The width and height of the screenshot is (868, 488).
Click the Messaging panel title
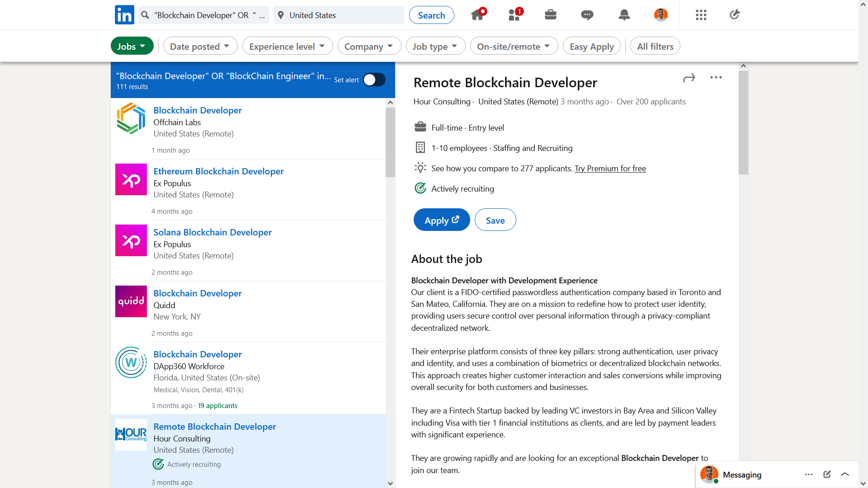742,475
